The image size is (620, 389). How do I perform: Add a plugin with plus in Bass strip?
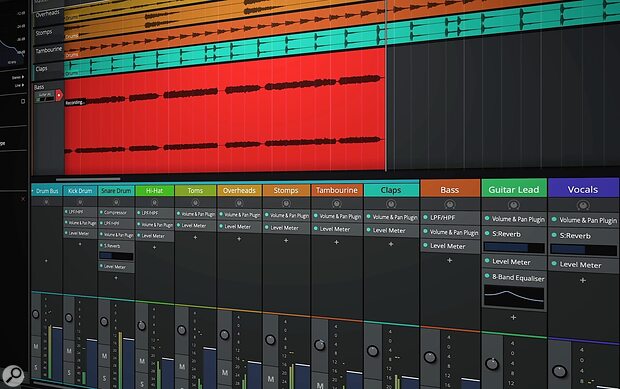450,260
